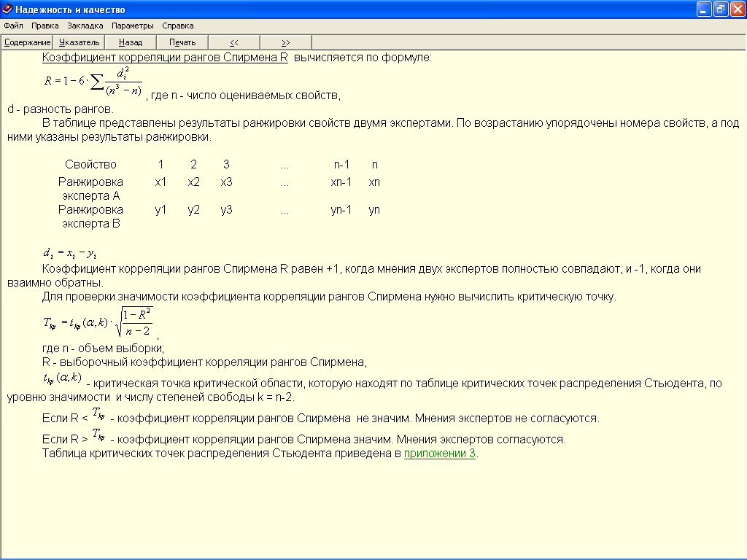This screenshot has height=560, width=747.
Task: Click the line starting 'Если R >'
Action: tap(304, 438)
